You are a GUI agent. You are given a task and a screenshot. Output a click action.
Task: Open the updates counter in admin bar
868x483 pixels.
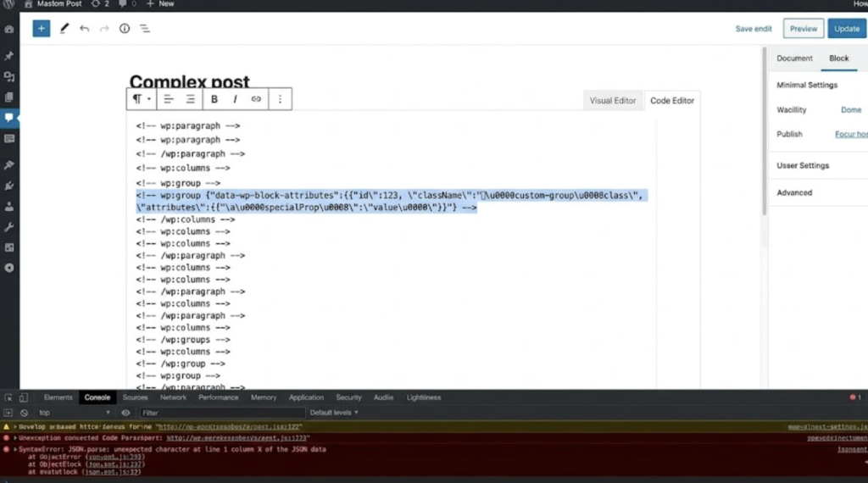[x=100, y=4]
